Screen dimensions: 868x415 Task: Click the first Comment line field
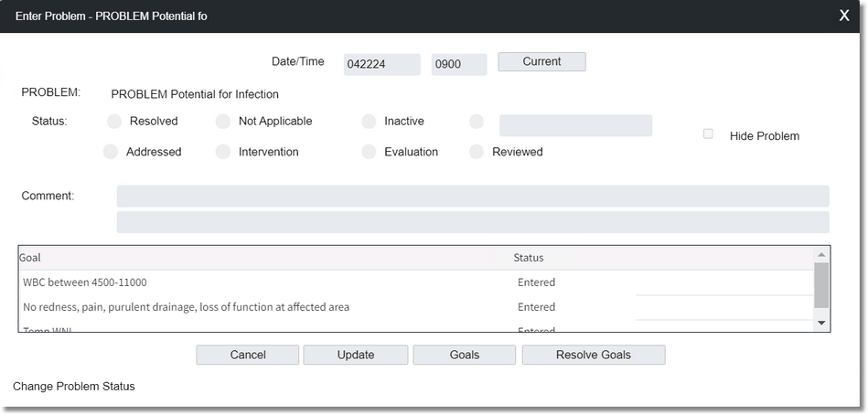[x=473, y=196]
